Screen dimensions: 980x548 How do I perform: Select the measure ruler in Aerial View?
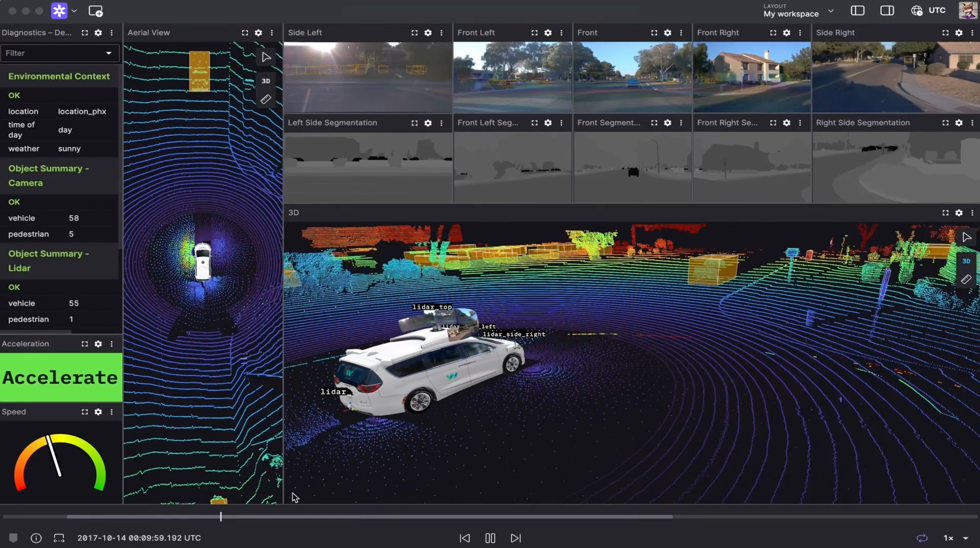click(x=266, y=100)
